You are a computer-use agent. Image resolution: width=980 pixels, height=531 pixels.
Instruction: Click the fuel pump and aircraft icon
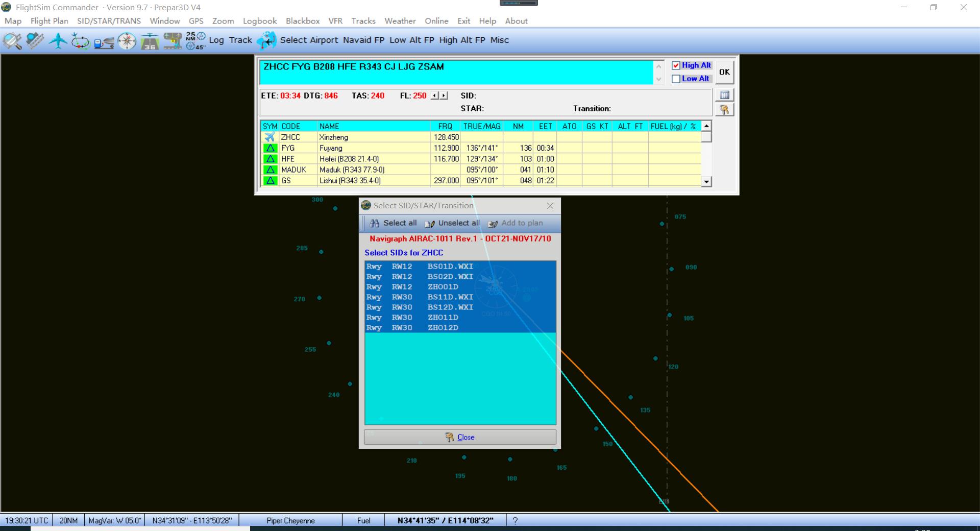tap(104, 41)
